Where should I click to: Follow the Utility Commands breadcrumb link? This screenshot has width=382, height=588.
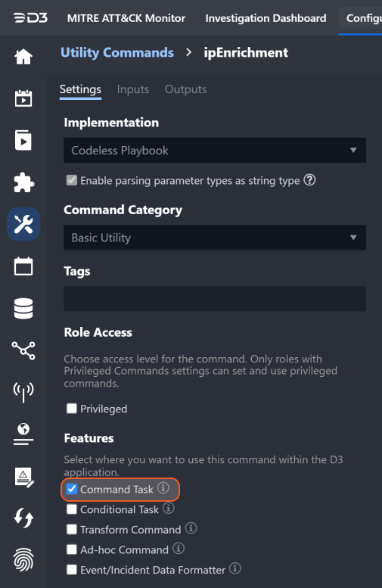pos(117,52)
